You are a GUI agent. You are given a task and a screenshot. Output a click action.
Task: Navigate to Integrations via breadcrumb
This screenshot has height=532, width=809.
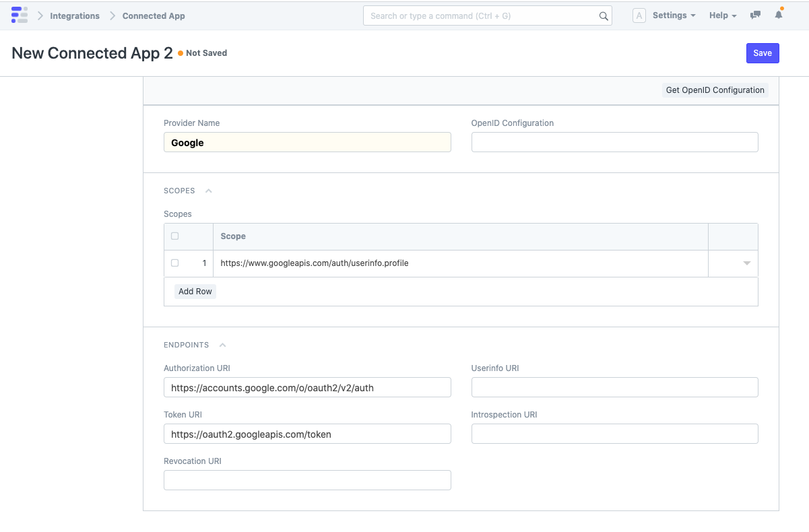click(x=74, y=15)
